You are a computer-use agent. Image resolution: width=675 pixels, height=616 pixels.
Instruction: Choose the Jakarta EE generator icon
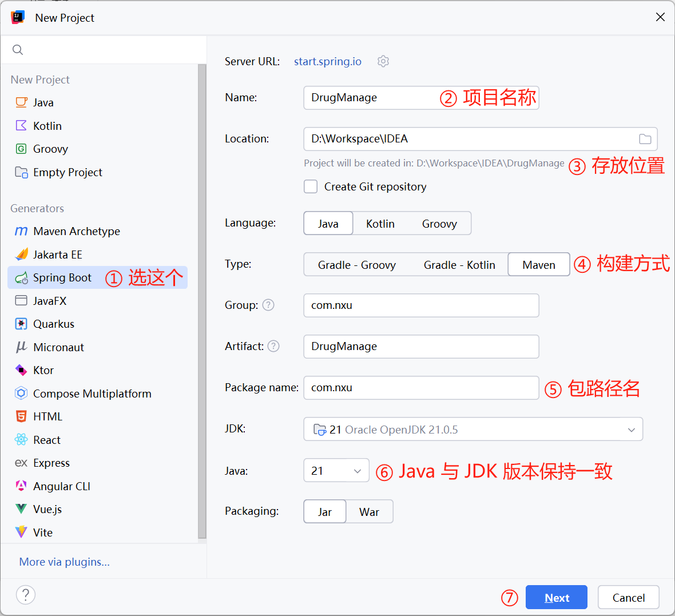click(21, 255)
